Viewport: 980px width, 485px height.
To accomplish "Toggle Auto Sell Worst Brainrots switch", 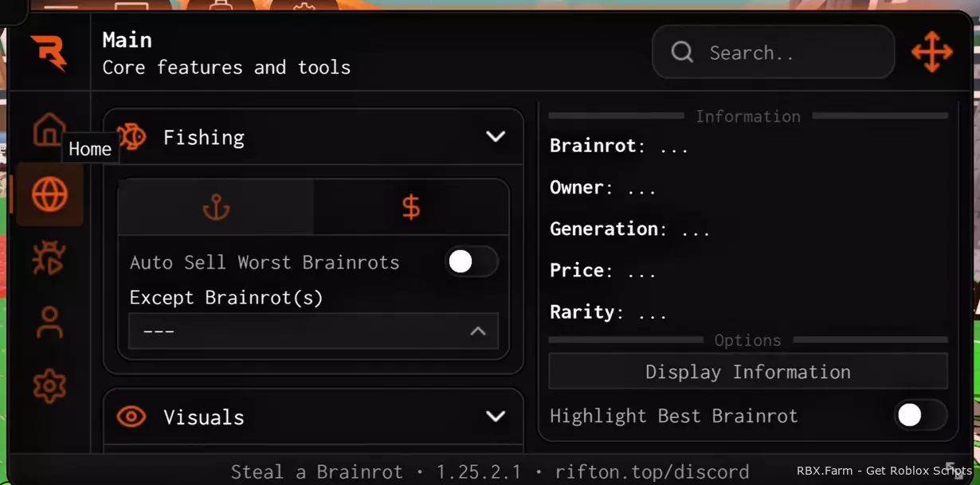I will [x=472, y=261].
